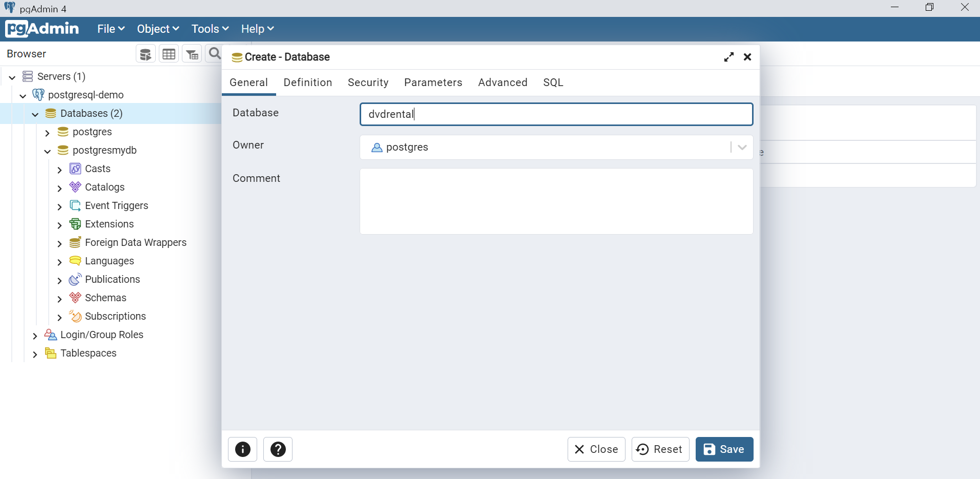
Task: Click the Browser panel title
Action: (27, 54)
